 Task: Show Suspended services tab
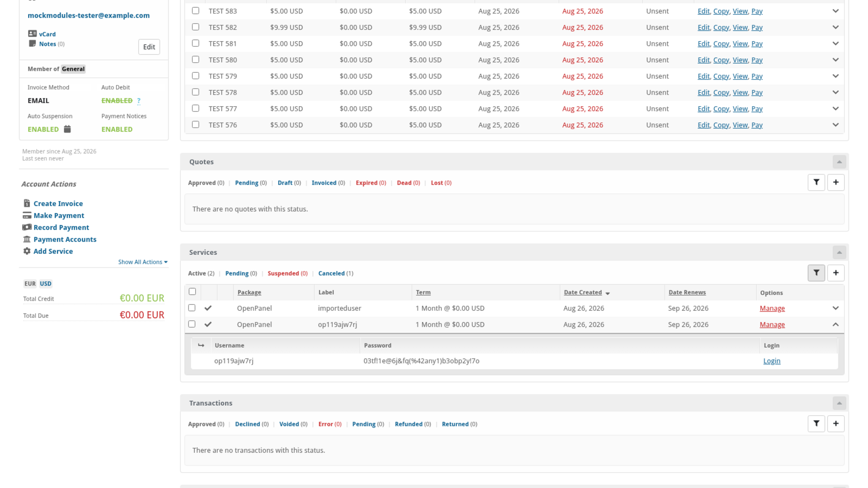(x=288, y=273)
